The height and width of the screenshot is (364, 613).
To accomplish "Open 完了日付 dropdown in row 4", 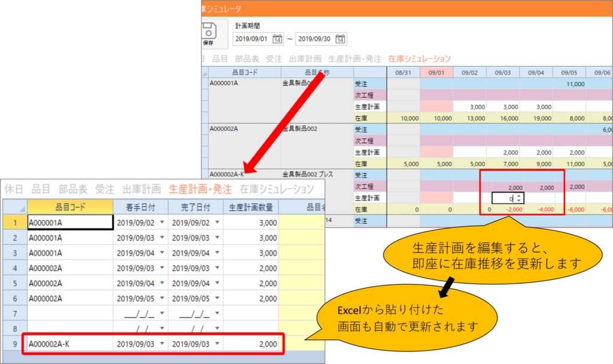I will (216, 268).
